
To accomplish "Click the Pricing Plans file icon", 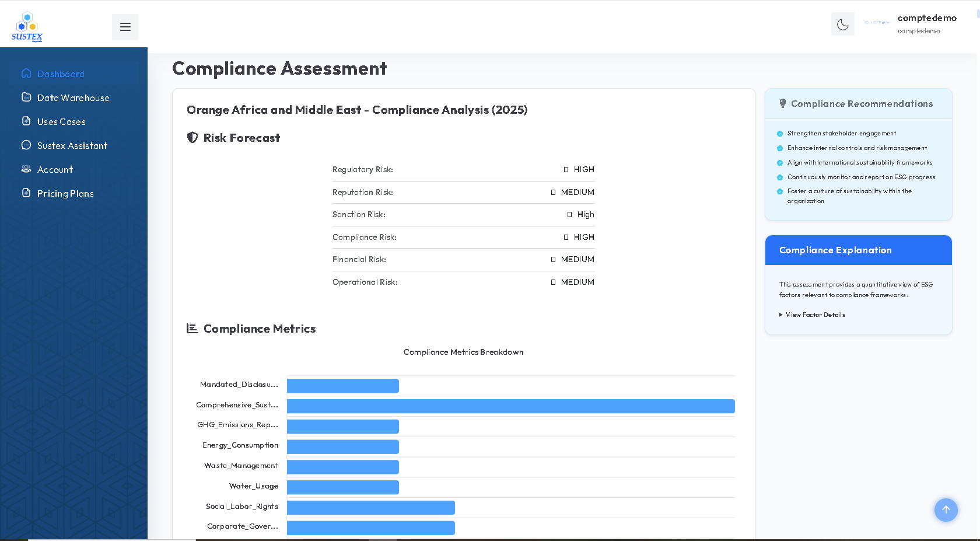I will (26, 193).
